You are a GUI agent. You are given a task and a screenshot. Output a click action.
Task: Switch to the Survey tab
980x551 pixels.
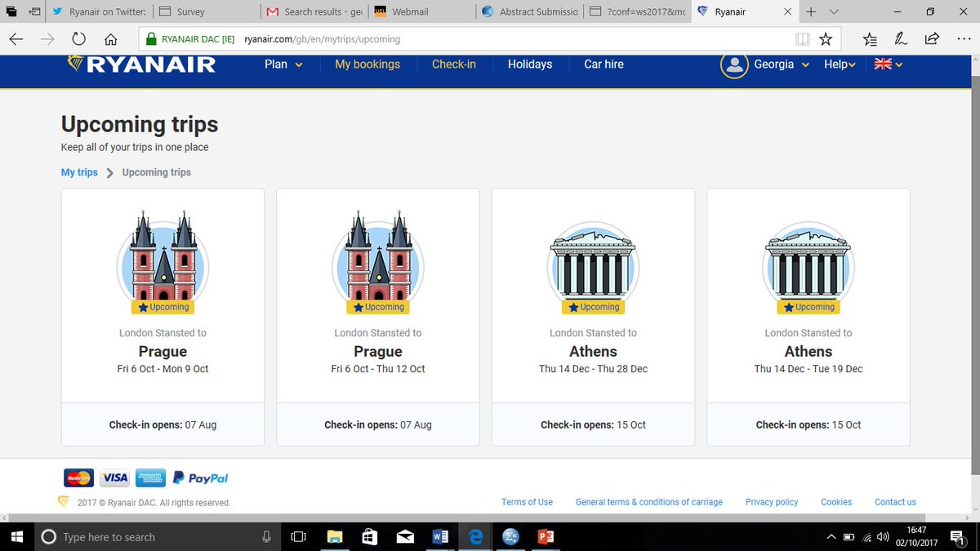pos(206,12)
